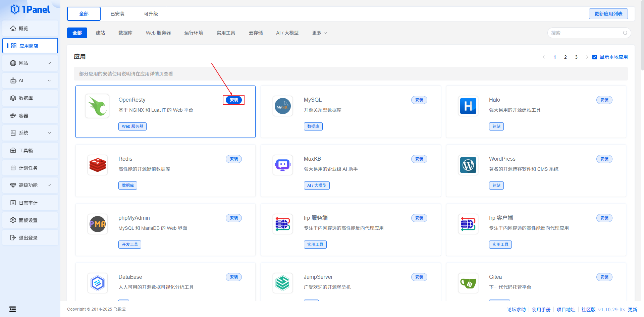This screenshot has width=644, height=317.
Task: Click the 更新 version link
Action: coord(633,310)
